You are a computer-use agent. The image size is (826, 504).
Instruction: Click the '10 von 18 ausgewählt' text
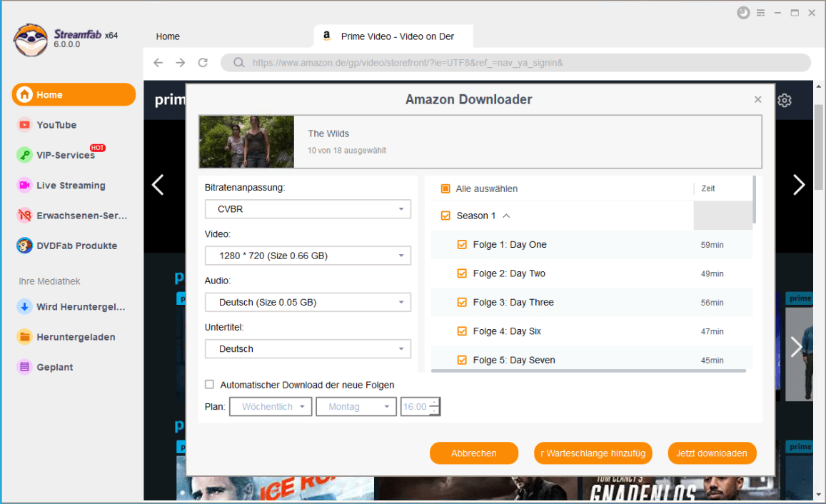(347, 151)
